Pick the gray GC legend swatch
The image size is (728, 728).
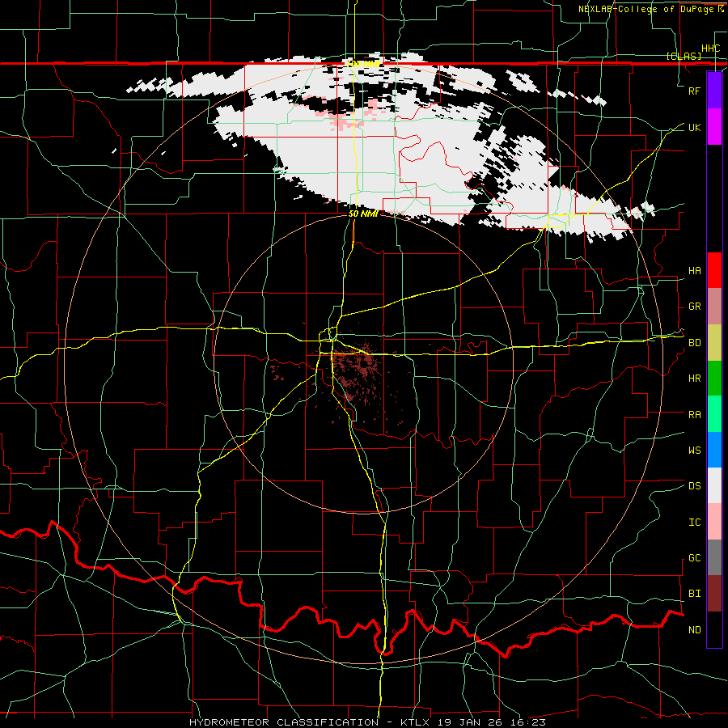(714, 557)
